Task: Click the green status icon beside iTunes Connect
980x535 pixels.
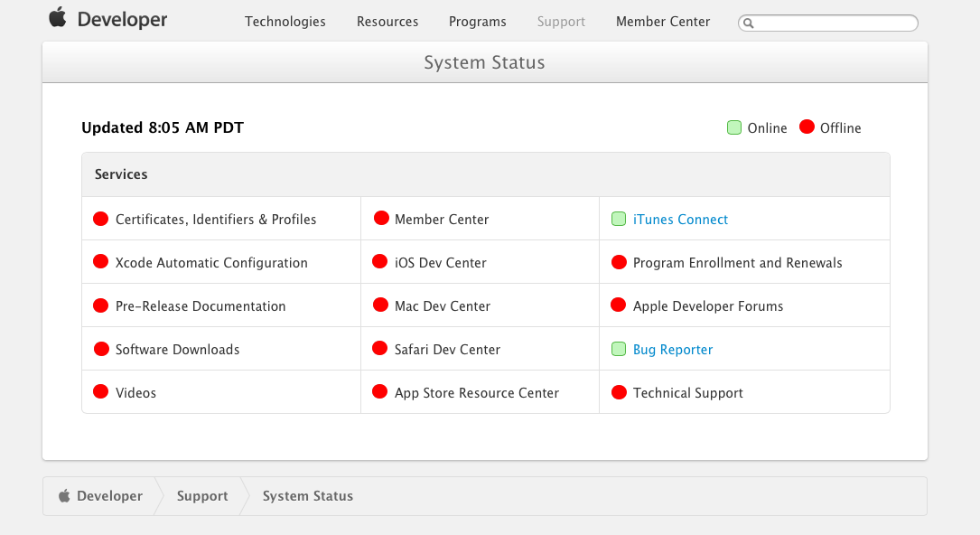Action: [x=619, y=219]
